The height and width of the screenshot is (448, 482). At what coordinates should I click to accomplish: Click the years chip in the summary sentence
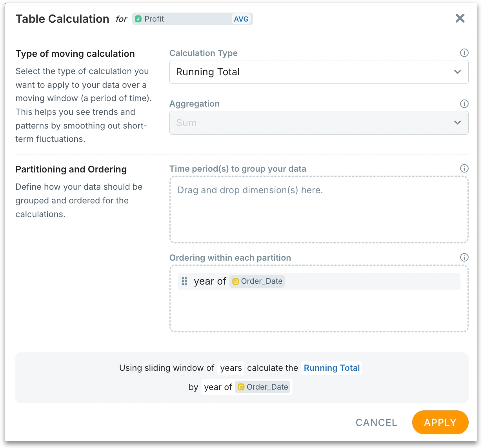point(231,368)
